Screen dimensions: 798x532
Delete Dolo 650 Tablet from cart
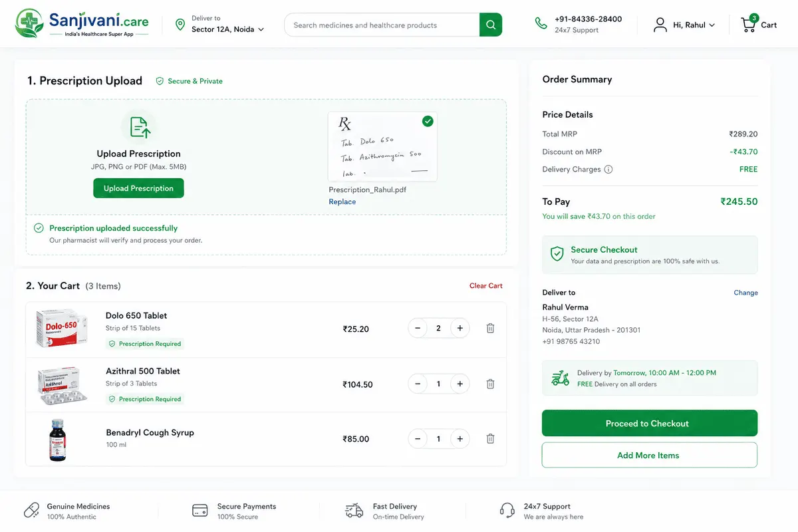(490, 328)
